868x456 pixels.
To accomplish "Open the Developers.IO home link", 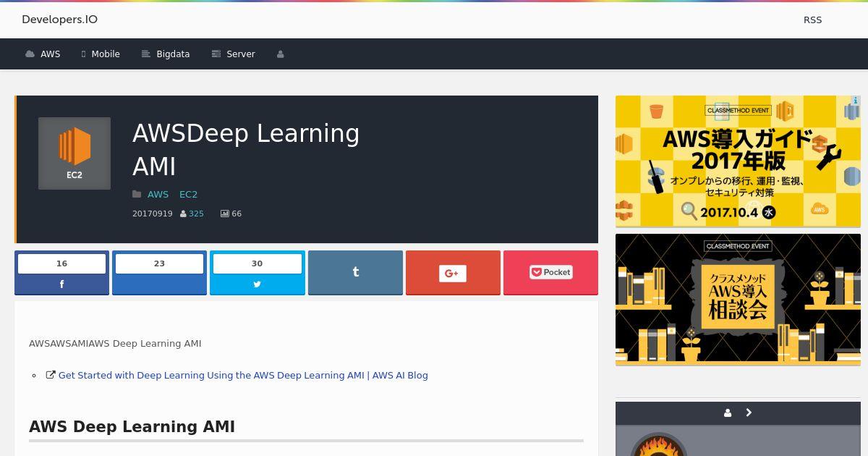I will click(x=59, y=20).
